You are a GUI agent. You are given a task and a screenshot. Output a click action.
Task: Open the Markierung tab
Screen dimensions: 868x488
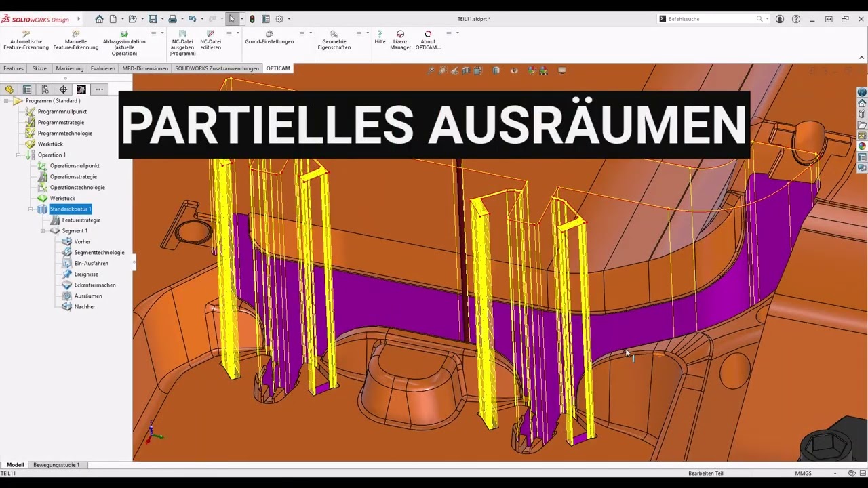[70, 68]
